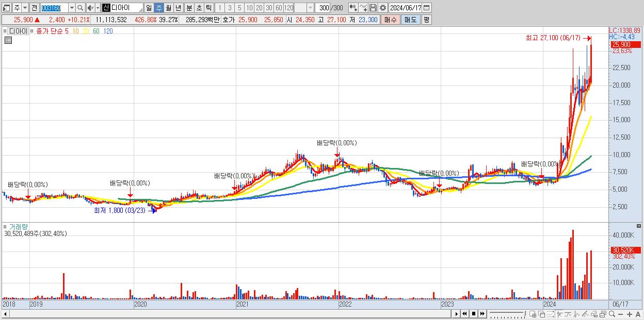
Task: Open the interval combo box dropdown
Action: coord(310,8)
